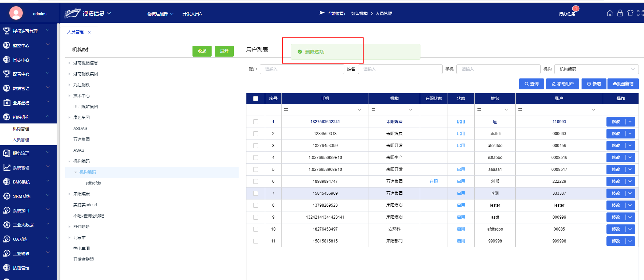Image resolution: width=644 pixels, height=280 pixels.
Task: Click the 系统接口 sidebar icon
Action: 6,210
